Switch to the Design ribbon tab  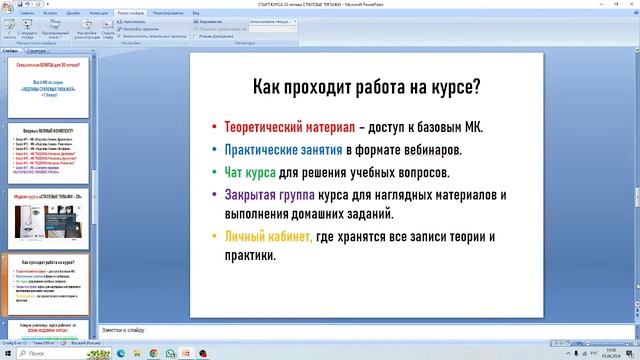click(73, 13)
